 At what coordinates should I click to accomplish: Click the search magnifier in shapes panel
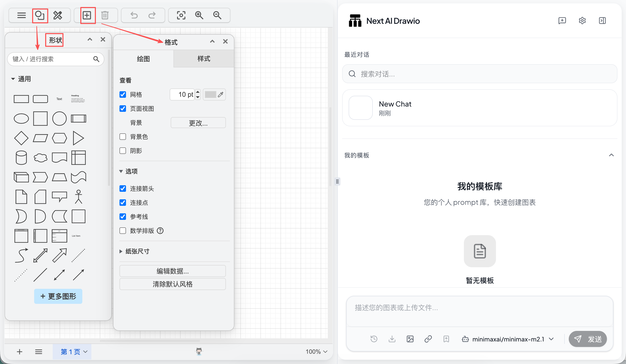coord(96,59)
